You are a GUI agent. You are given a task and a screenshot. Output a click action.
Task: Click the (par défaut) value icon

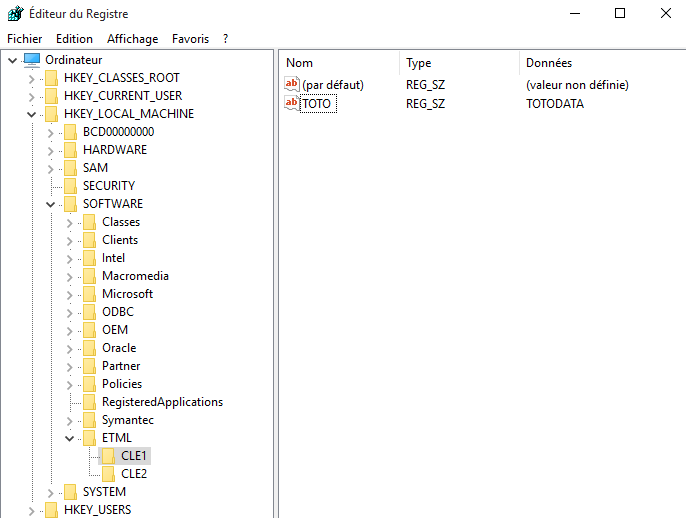click(292, 85)
